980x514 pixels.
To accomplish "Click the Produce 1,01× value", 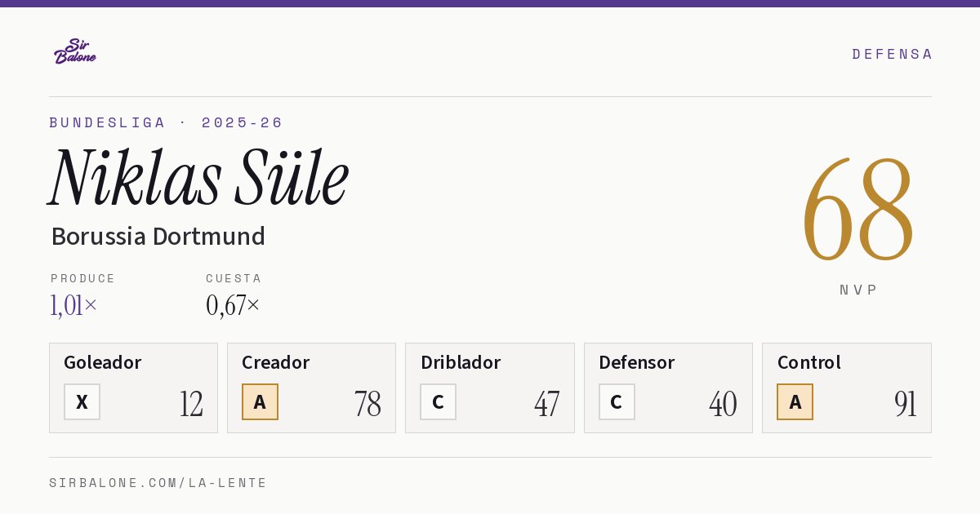I will (x=73, y=305).
